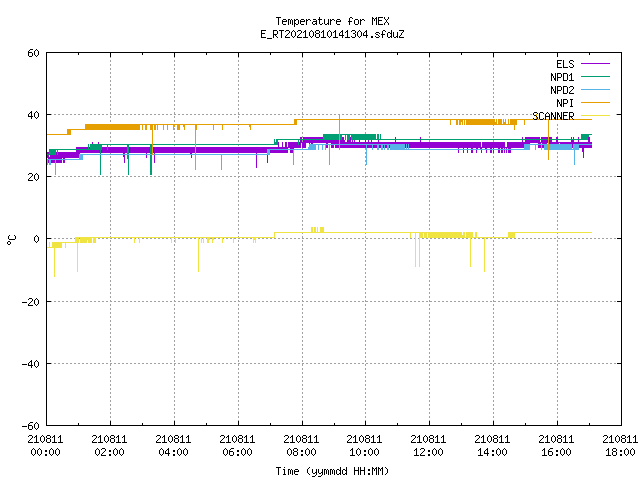Click the NPD2 legend label
Image resolution: width=640 pixels, height=480 pixels.
[x=562, y=90]
